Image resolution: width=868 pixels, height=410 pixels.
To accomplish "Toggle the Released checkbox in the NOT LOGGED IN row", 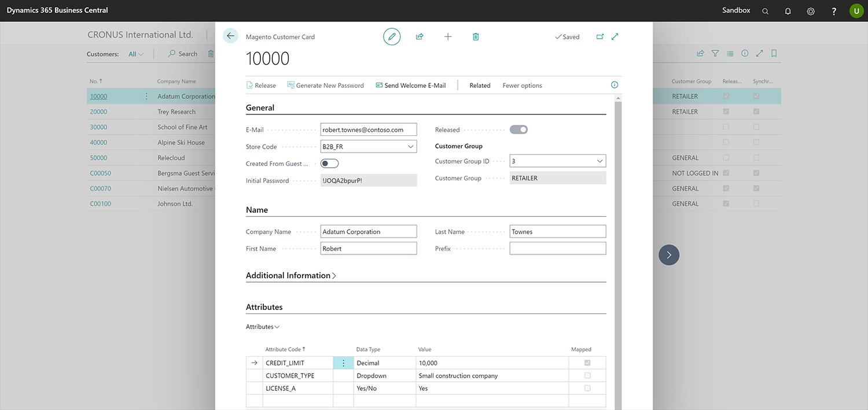I will tap(726, 173).
